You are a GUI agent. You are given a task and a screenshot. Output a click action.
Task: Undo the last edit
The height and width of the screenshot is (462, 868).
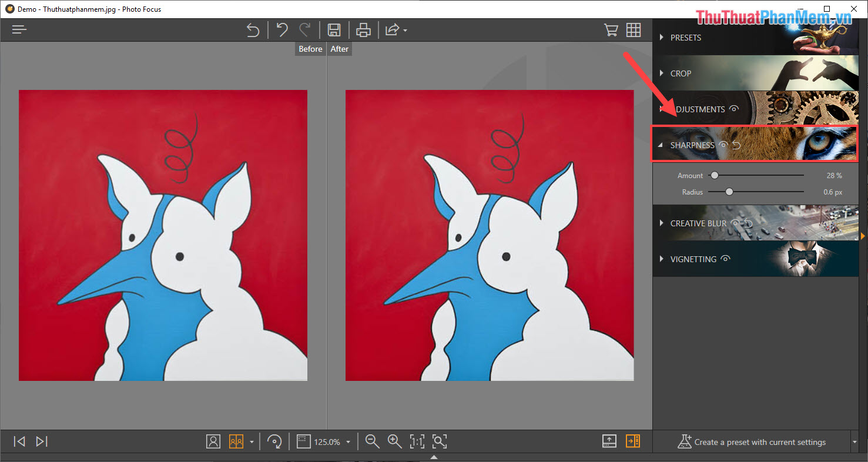(280, 30)
